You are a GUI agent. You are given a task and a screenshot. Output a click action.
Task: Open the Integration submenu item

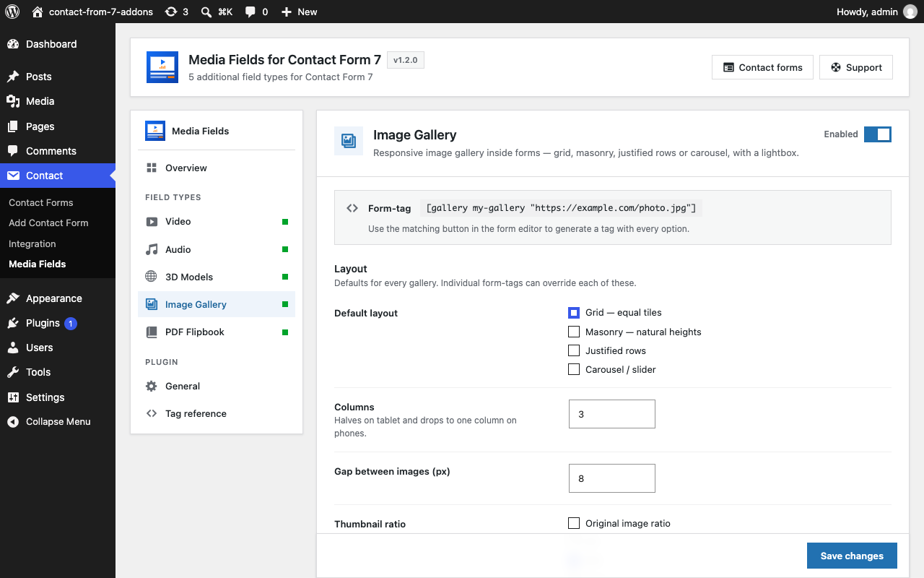point(32,243)
